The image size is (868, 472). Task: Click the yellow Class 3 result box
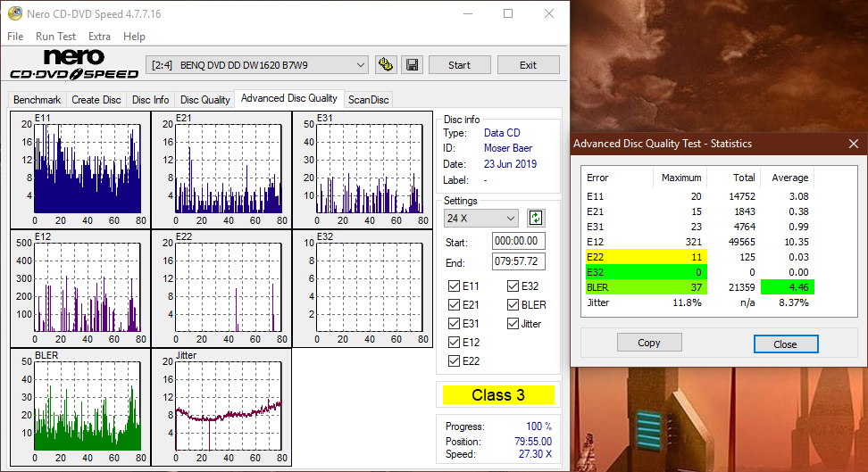[498, 395]
